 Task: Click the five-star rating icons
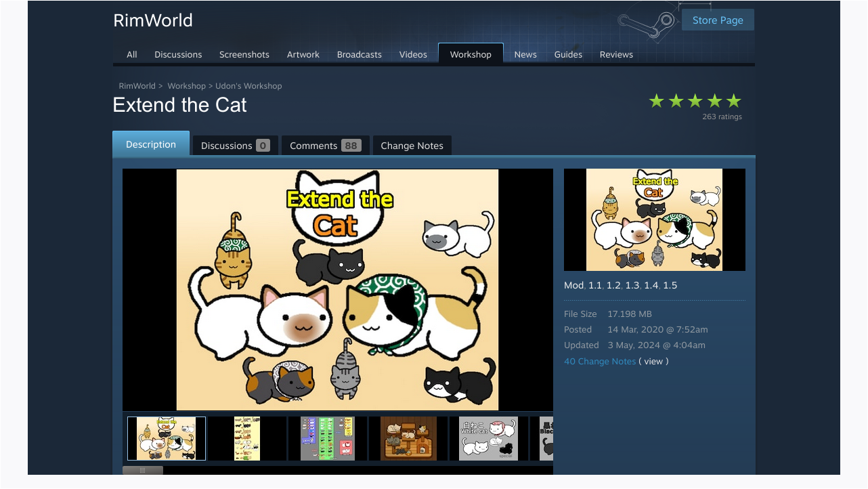click(695, 101)
